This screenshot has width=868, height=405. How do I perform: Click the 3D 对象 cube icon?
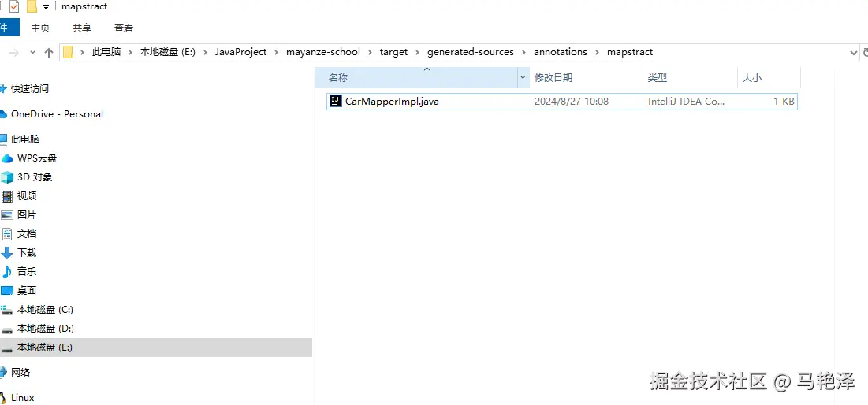6,177
